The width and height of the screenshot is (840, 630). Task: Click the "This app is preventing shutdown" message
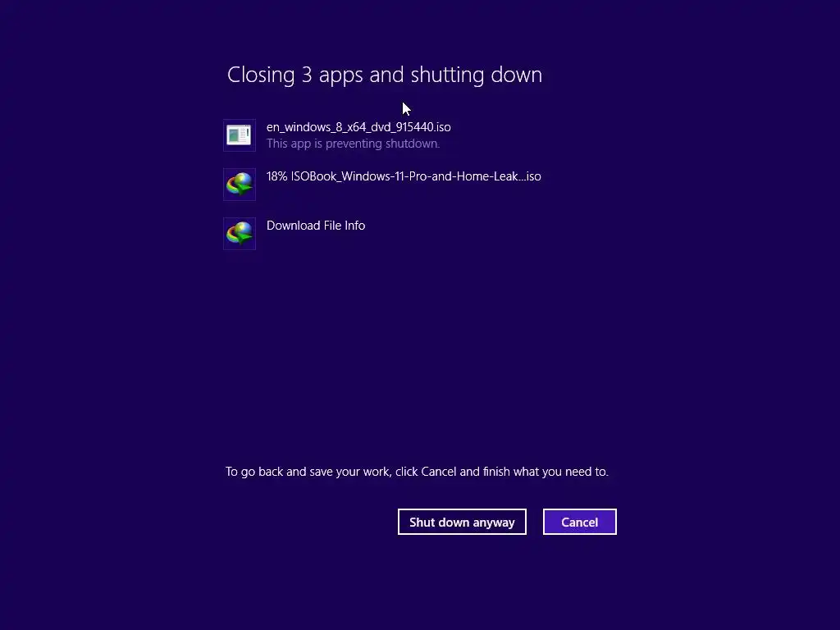(353, 144)
